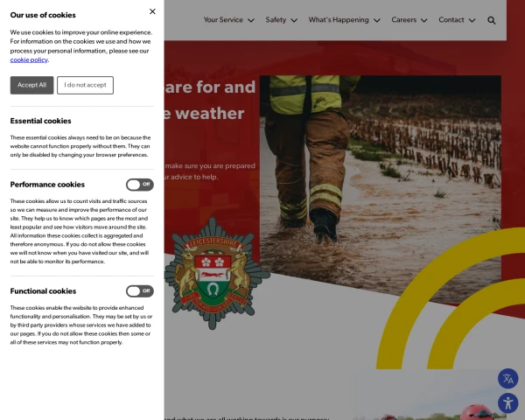
Task: Click the Performance cookies heading text
Action: click(x=47, y=185)
